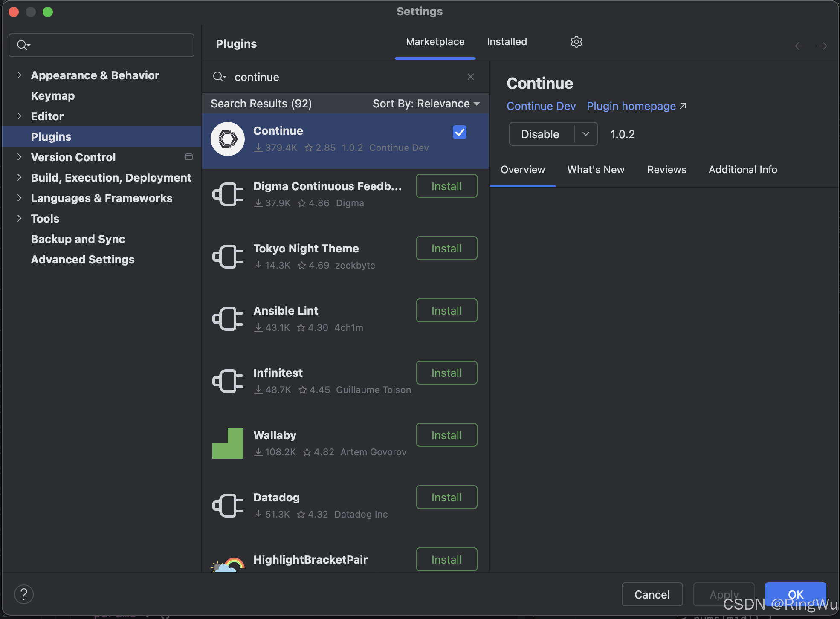Click the Digma Continuous Feedback plugin icon
The height and width of the screenshot is (619, 840).
228,194
